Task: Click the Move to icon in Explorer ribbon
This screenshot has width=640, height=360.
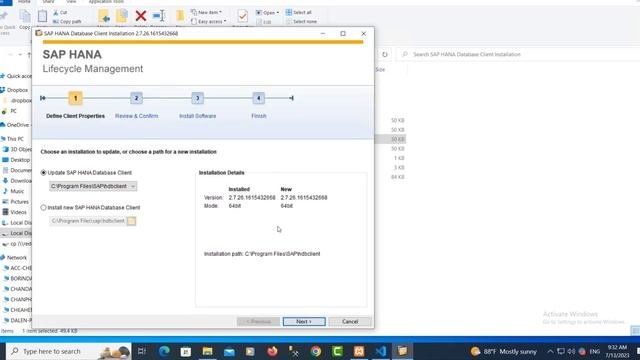Action: [104, 16]
